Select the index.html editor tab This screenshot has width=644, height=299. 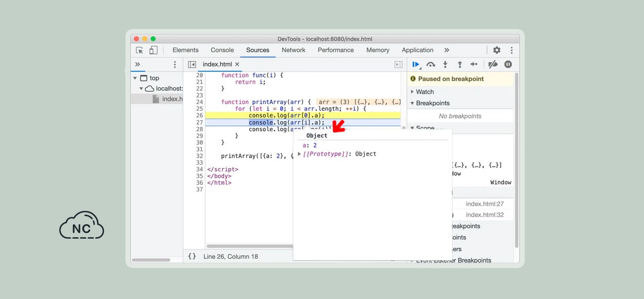point(217,64)
